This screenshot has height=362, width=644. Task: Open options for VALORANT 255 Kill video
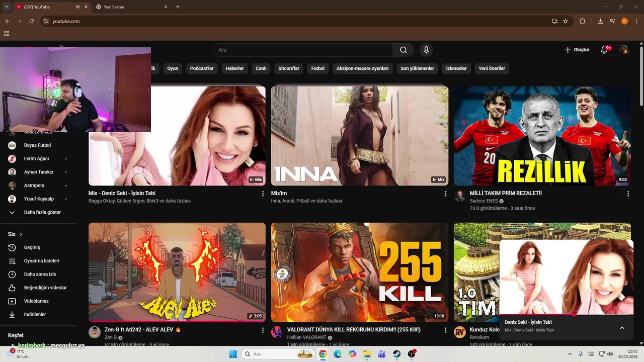(x=445, y=330)
